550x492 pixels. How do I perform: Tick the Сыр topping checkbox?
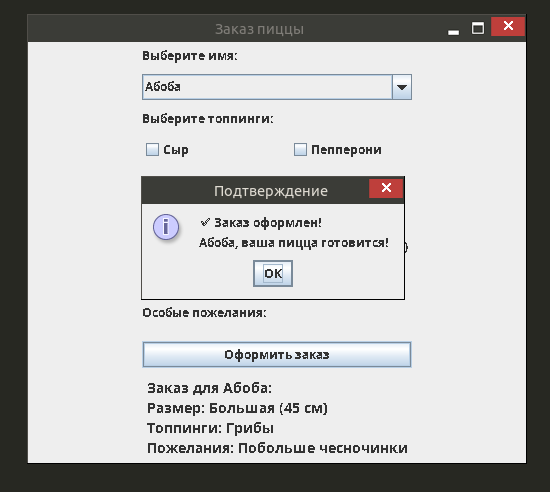(x=152, y=149)
